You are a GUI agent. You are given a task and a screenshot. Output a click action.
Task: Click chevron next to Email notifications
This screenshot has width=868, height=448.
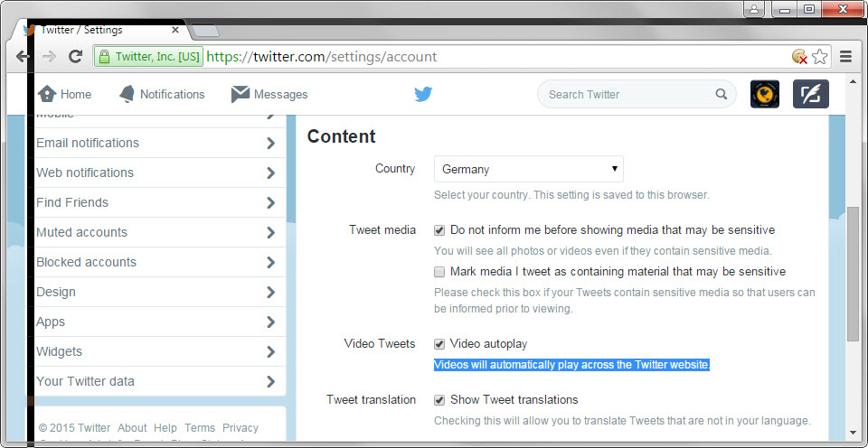click(x=270, y=144)
